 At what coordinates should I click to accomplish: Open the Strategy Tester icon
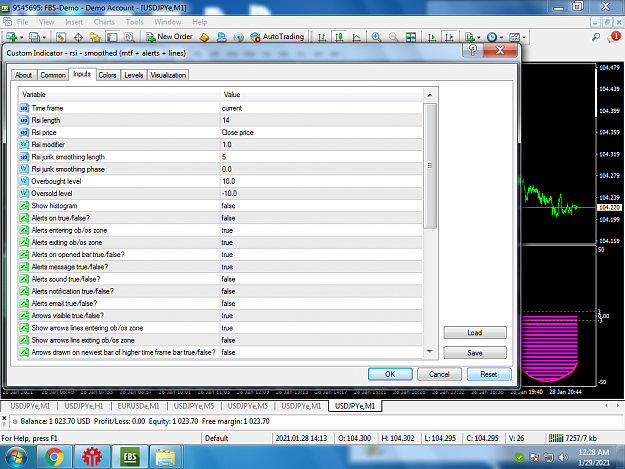(129, 37)
